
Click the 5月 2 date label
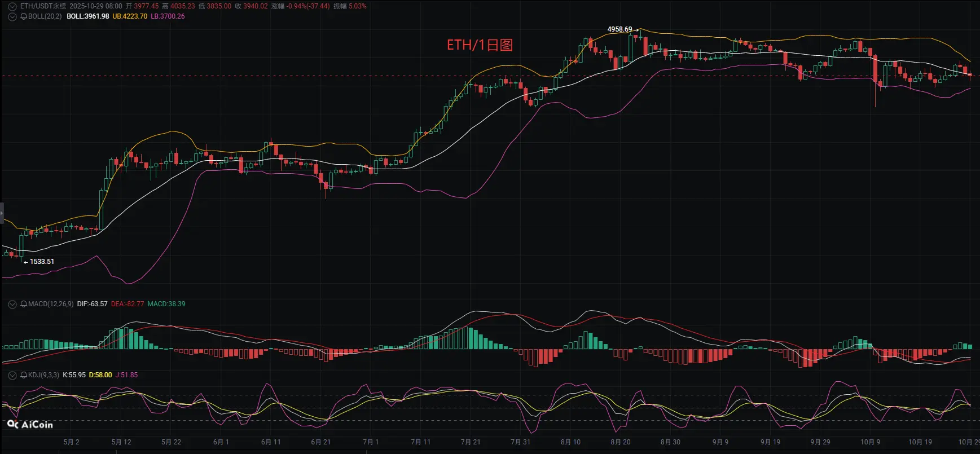click(x=72, y=442)
